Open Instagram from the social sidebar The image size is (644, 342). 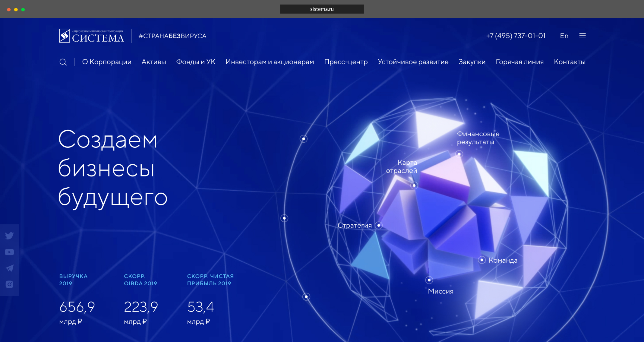(x=9, y=284)
